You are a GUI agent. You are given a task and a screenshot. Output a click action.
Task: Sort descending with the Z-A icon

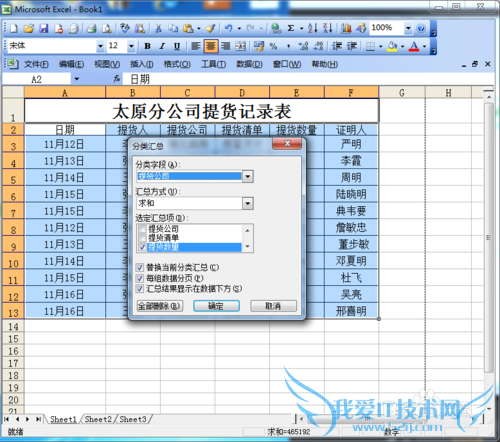327,28
